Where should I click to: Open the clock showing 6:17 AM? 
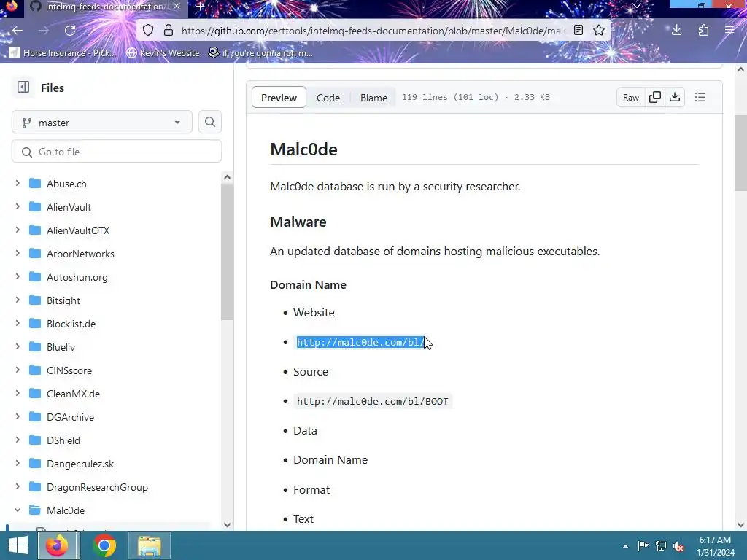[715, 546]
